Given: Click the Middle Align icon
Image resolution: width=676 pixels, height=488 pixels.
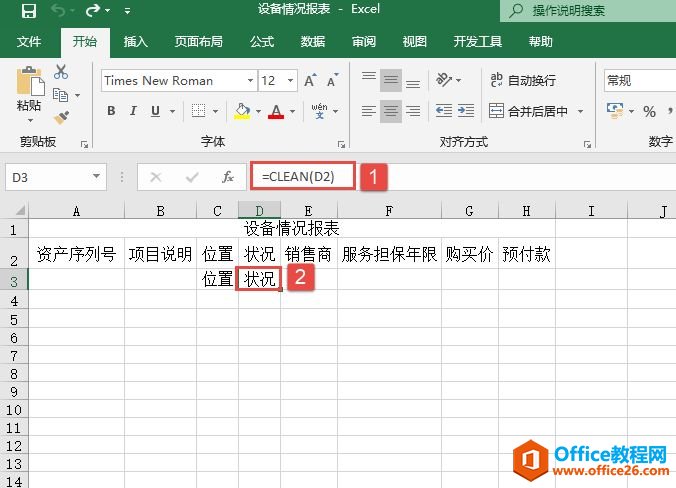Looking at the screenshot, I should point(391,80).
